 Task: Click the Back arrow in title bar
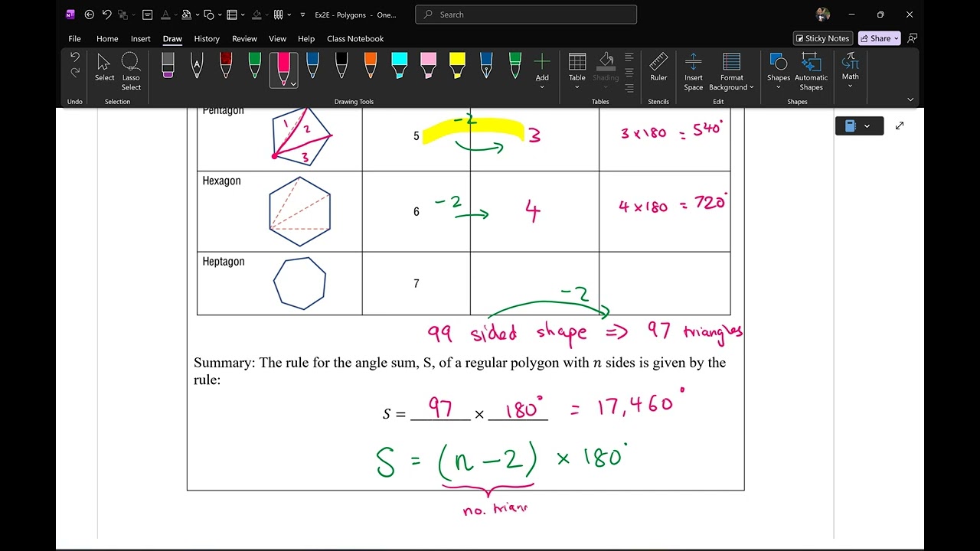[x=90, y=15]
